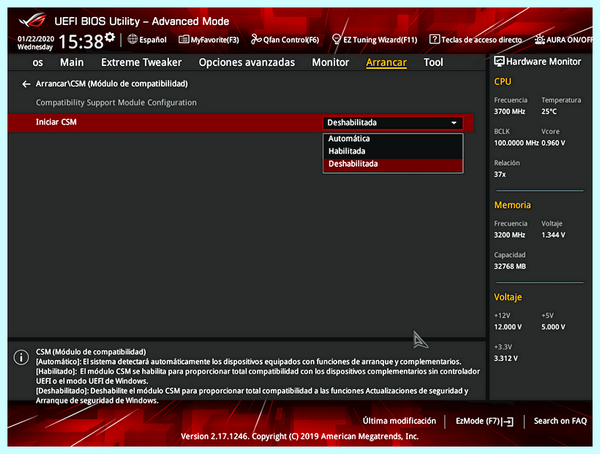This screenshot has width=600, height=454.
Task: Click the Iniciar CSM dropdown arrow
Action: tap(454, 123)
